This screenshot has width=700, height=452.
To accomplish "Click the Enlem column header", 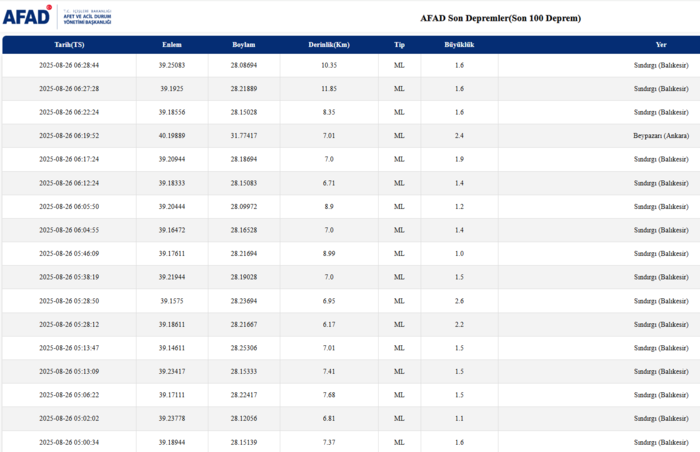I will (x=172, y=45).
